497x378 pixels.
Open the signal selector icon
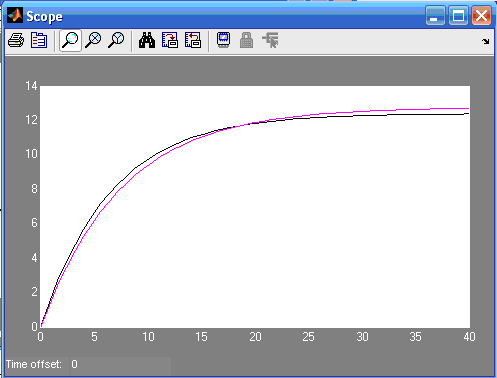pos(270,40)
